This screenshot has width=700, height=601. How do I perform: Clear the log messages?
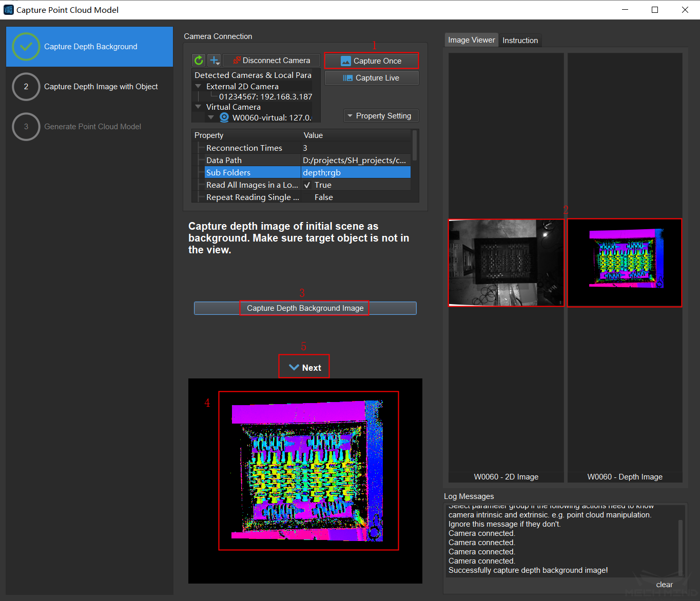(664, 585)
